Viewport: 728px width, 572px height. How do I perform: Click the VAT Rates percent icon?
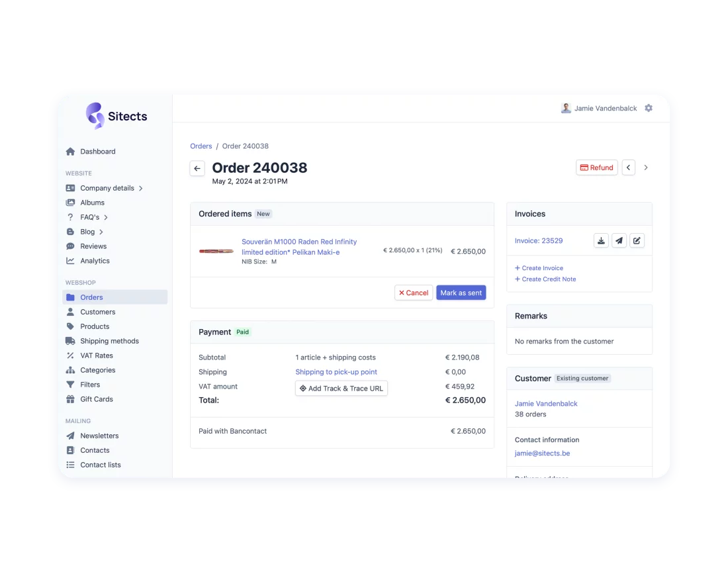[70, 355]
